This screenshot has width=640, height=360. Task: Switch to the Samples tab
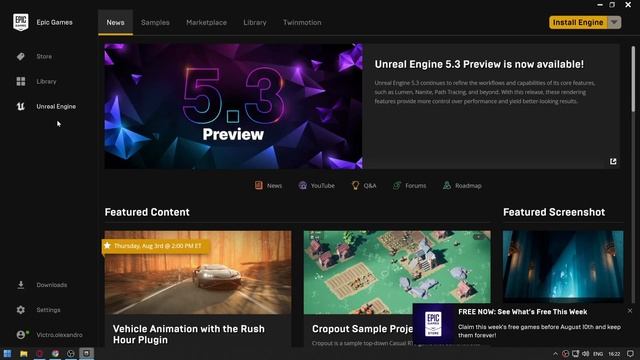[x=155, y=22]
